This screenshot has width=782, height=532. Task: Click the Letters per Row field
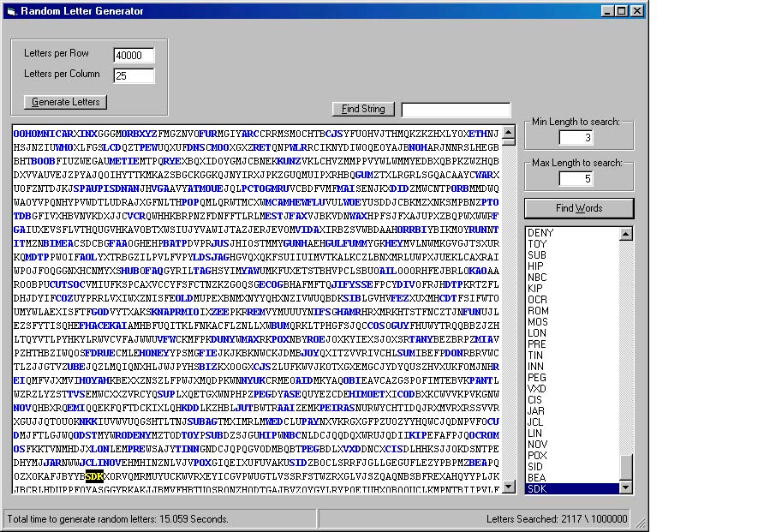click(134, 55)
